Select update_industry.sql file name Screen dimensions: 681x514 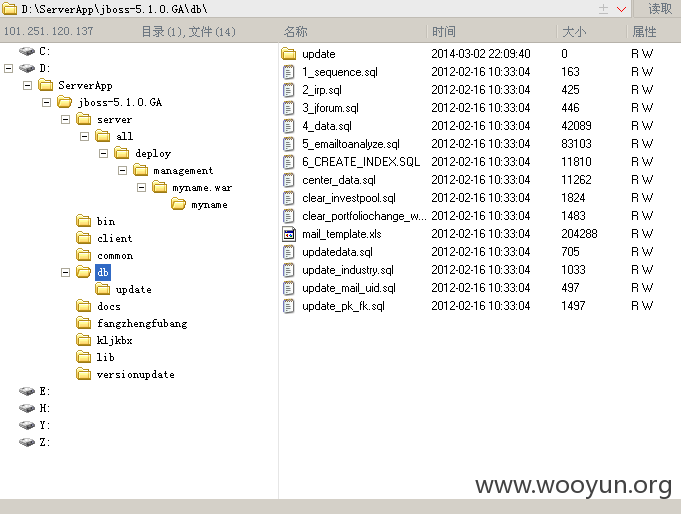coord(348,270)
